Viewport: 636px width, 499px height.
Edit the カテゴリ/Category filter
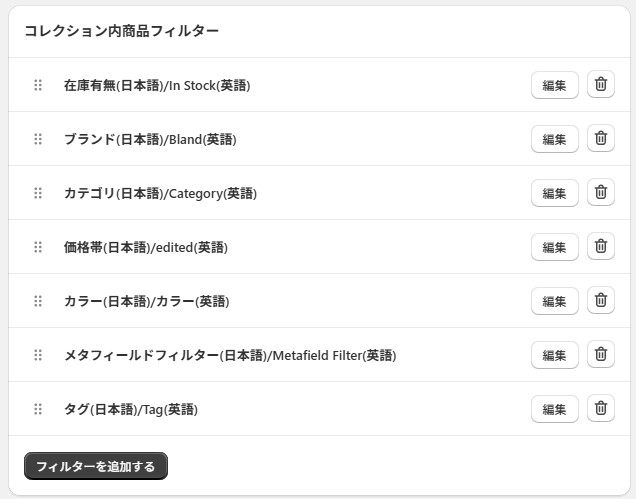coord(554,193)
